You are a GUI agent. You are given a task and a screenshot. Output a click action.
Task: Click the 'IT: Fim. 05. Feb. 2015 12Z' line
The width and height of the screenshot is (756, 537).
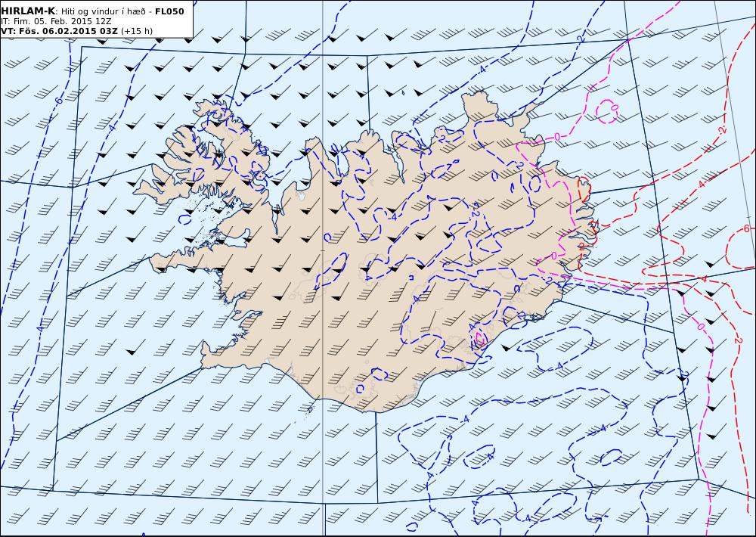[56, 21]
